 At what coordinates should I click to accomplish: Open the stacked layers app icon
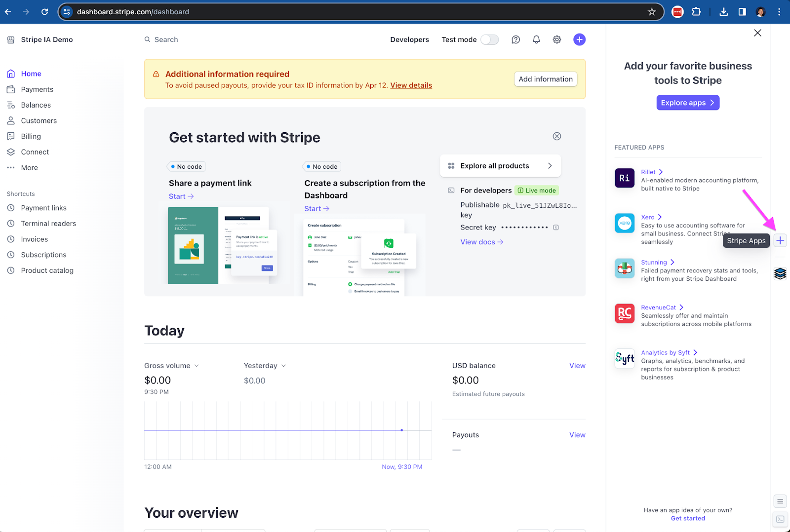[x=780, y=273]
